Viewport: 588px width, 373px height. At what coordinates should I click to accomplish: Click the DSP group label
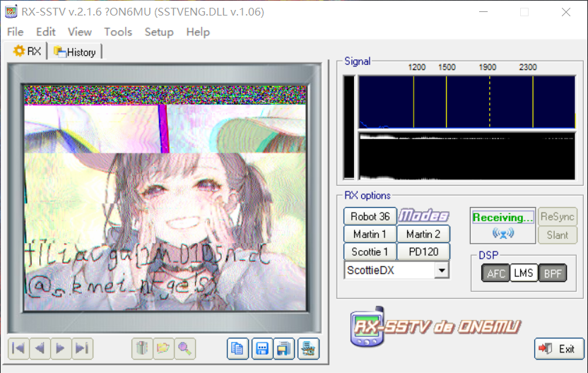click(488, 255)
